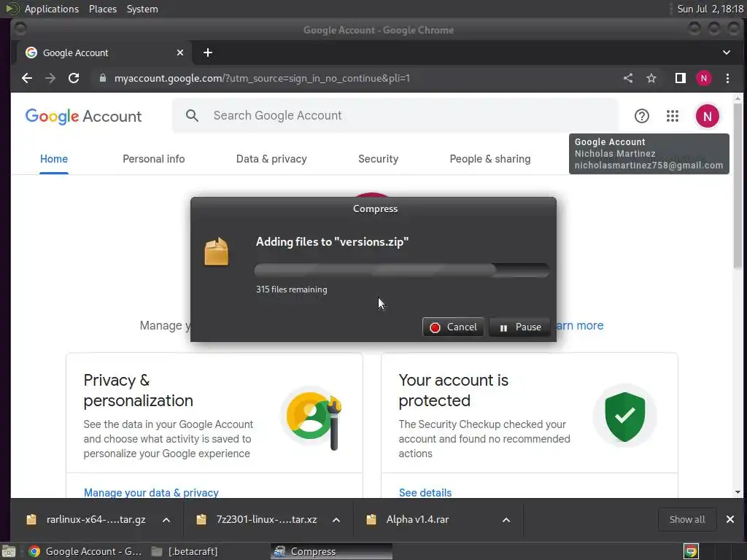Open the Data & privacy tab
The width and height of the screenshot is (747, 560).
[x=271, y=159]
